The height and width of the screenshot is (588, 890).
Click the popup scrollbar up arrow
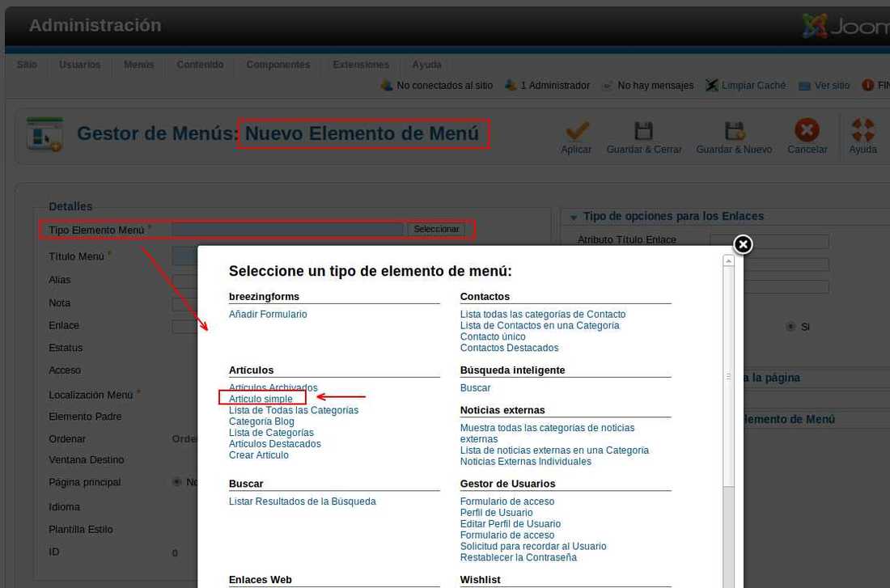click(x=728, y=260)
